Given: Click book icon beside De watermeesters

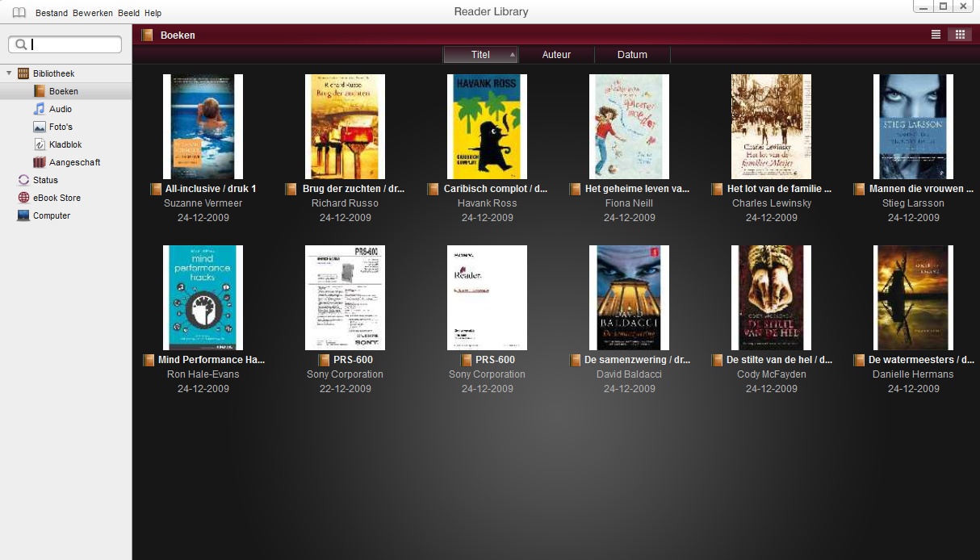Looking at the screenshot, I should tap(858, 360).
